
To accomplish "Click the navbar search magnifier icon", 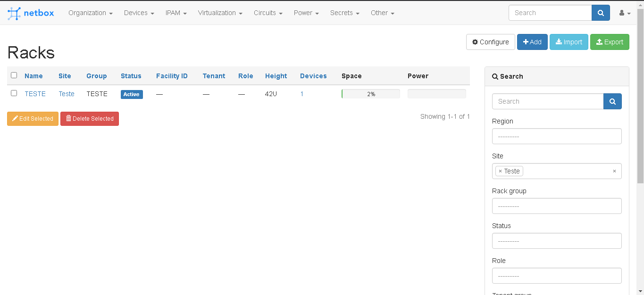I will [x=600, y=13].
